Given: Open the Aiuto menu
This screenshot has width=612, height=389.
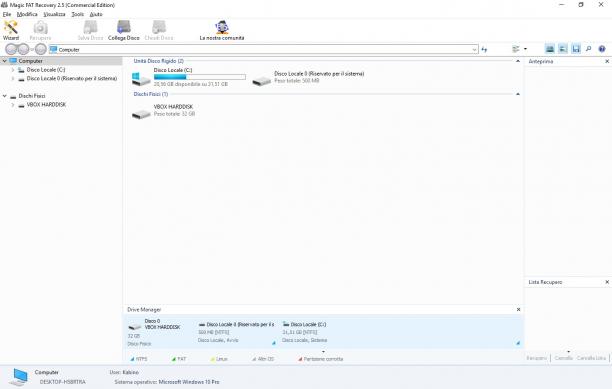Looking at the screenshot, I should click(x=96, y=14).
